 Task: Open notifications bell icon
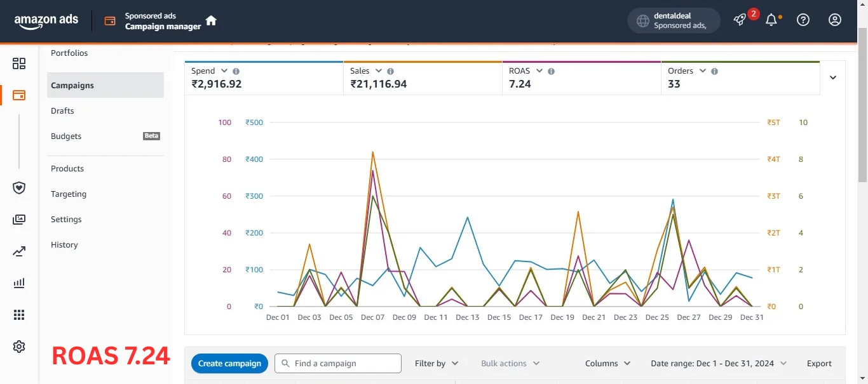coord(771,20)
